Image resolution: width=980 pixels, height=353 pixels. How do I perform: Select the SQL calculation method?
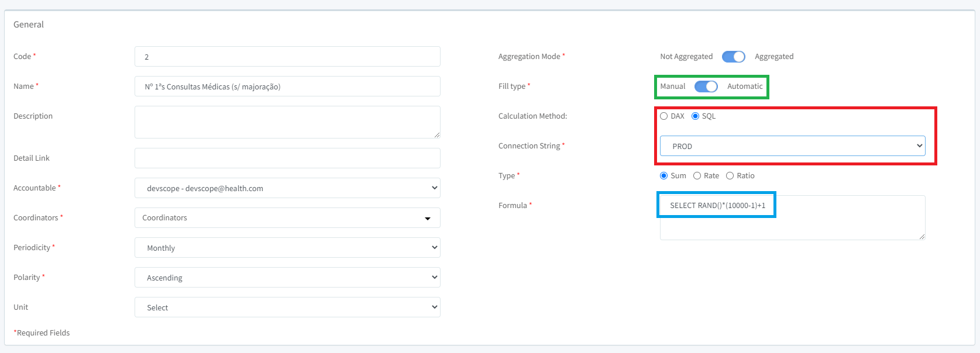[x=694, y=116]
